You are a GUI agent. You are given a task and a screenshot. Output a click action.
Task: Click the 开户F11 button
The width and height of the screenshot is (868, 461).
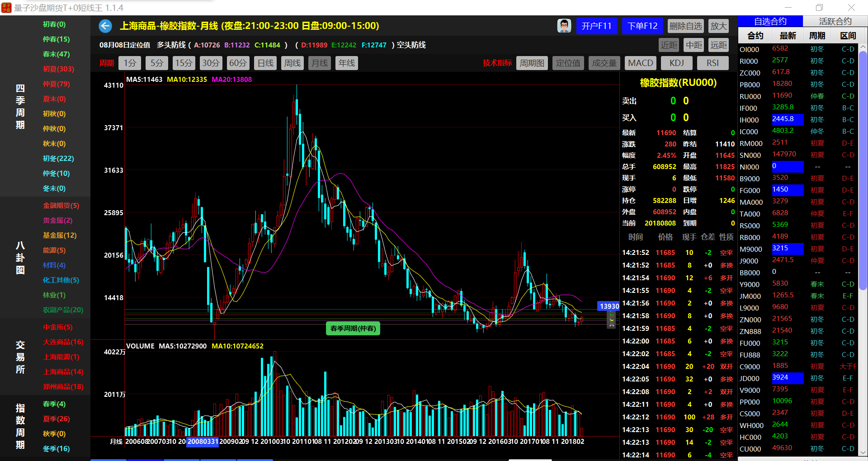(596, 26)
